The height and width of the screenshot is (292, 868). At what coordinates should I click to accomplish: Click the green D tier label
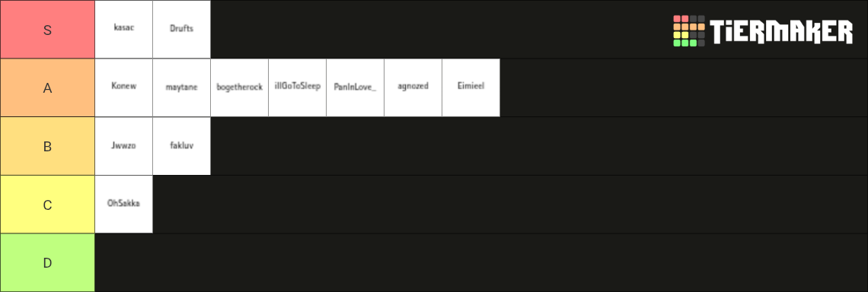[x=48, y=262]
